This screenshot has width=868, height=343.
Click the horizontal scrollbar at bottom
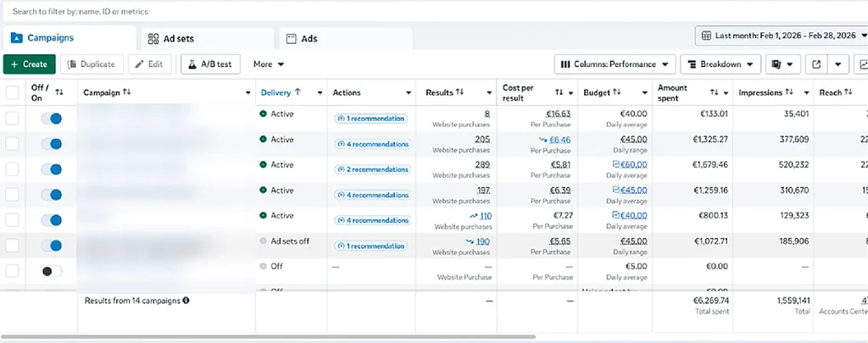269,336
